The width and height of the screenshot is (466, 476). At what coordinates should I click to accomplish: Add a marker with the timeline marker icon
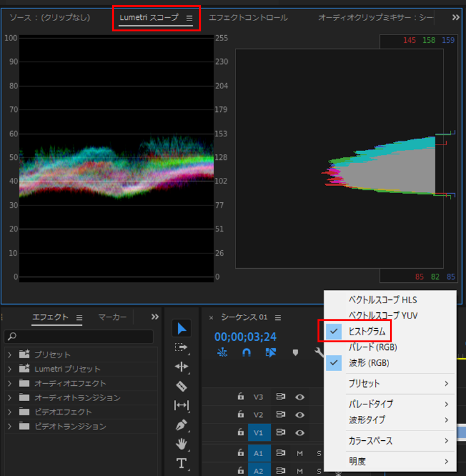[295, 353]
